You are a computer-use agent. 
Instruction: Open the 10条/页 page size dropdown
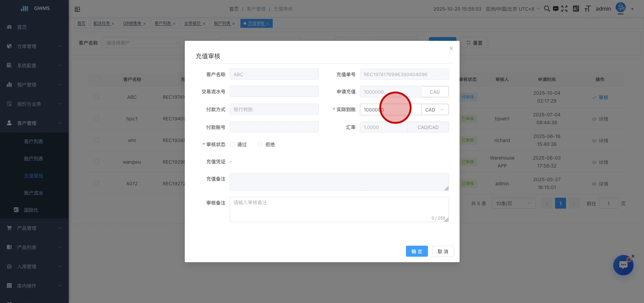513,203
